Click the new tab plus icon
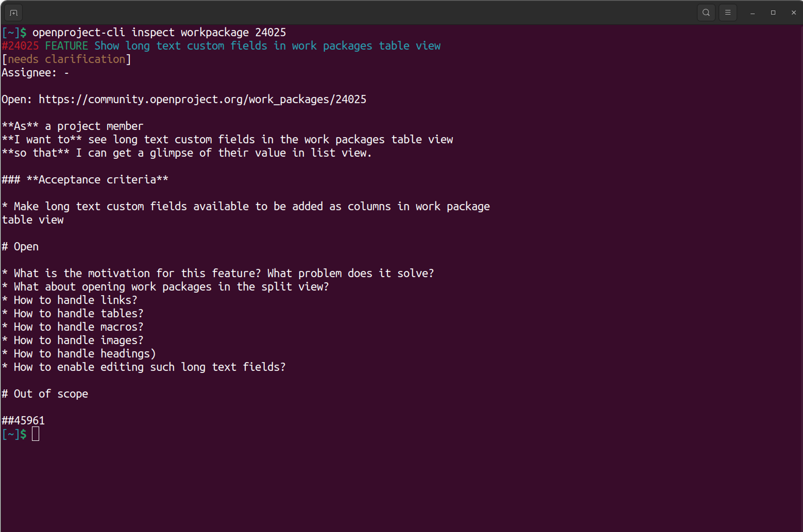Screen dimensions: 803x532 13,12
